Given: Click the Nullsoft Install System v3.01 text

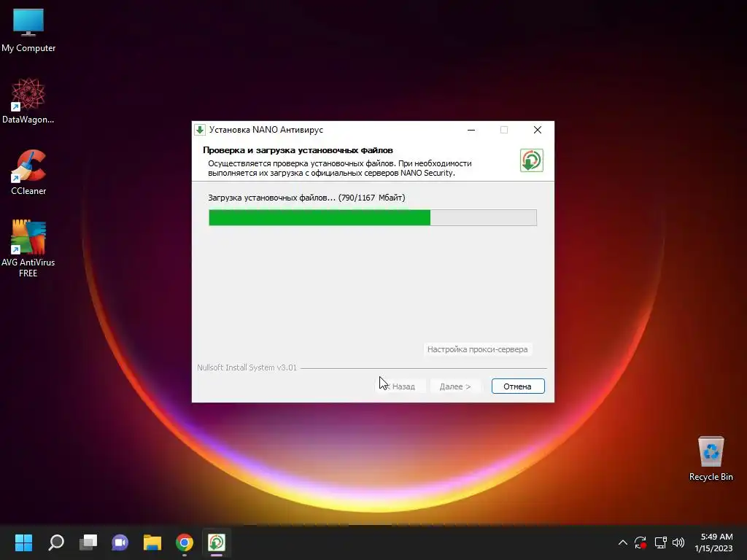Looking at the screenshot, I should coord(247,367).
